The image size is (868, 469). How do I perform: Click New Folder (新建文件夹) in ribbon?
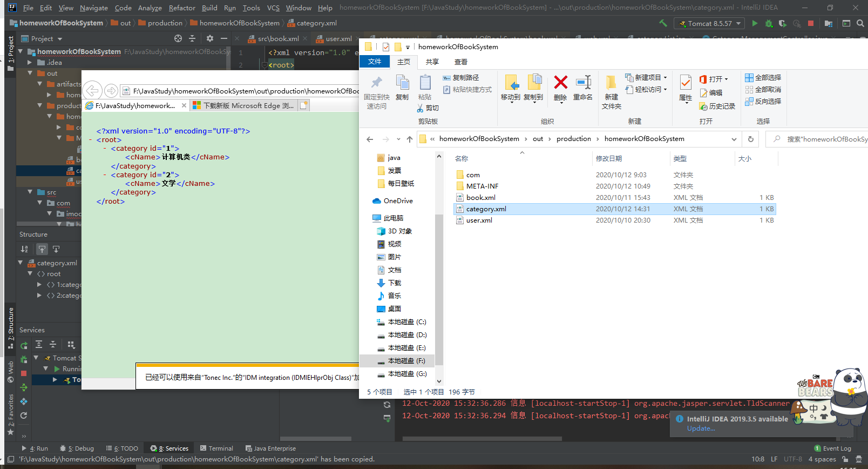point(611,92)
